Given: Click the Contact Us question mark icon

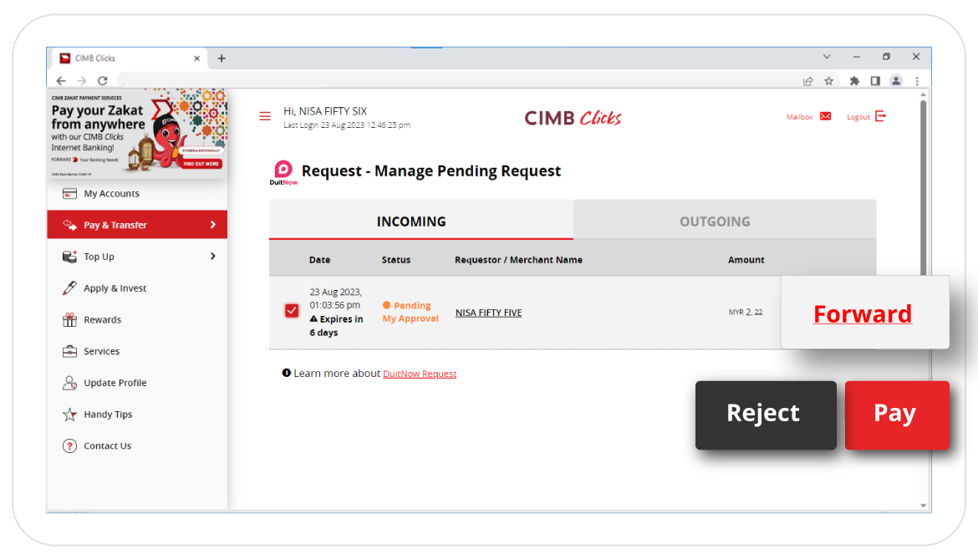Looking at the screenshot, I should click(x=70, y=446).
